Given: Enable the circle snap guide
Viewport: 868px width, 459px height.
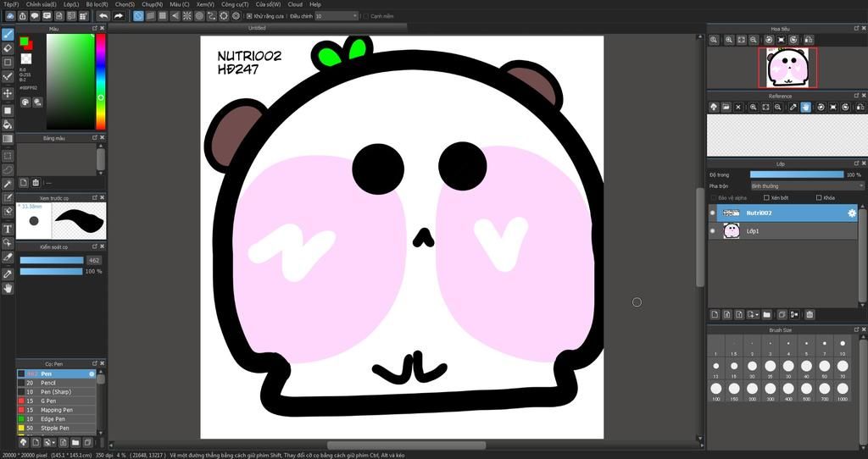Looking at the screenshot, I should coord(199,16).
